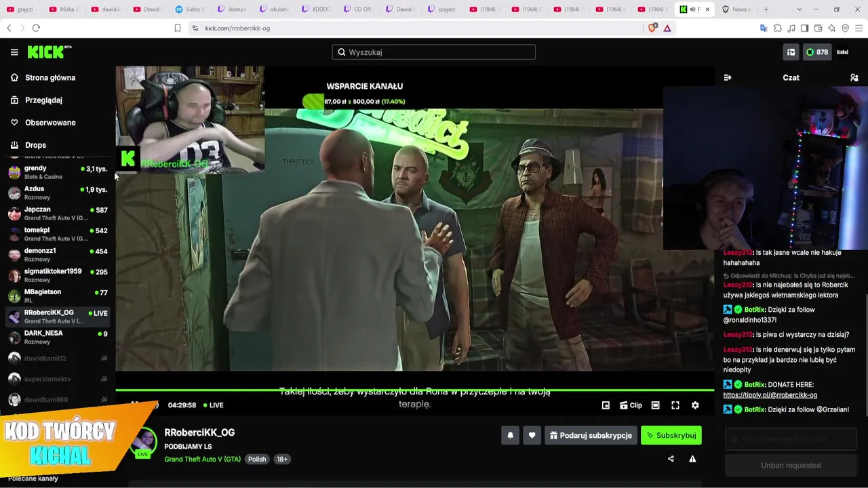The width and height of the screenshot is (868, 488).
Task: Open Brave Rewards triangle icon
Action: [667, 28]
